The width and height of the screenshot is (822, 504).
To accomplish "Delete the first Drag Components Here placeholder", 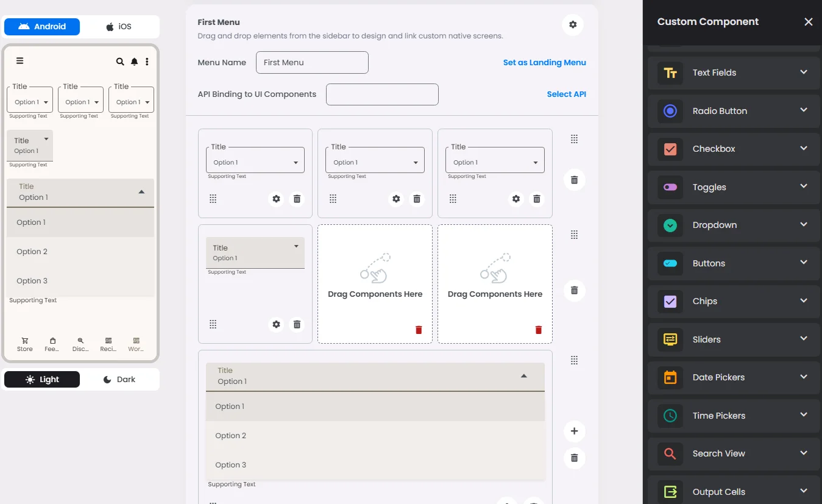I will [x=419, y=330].
